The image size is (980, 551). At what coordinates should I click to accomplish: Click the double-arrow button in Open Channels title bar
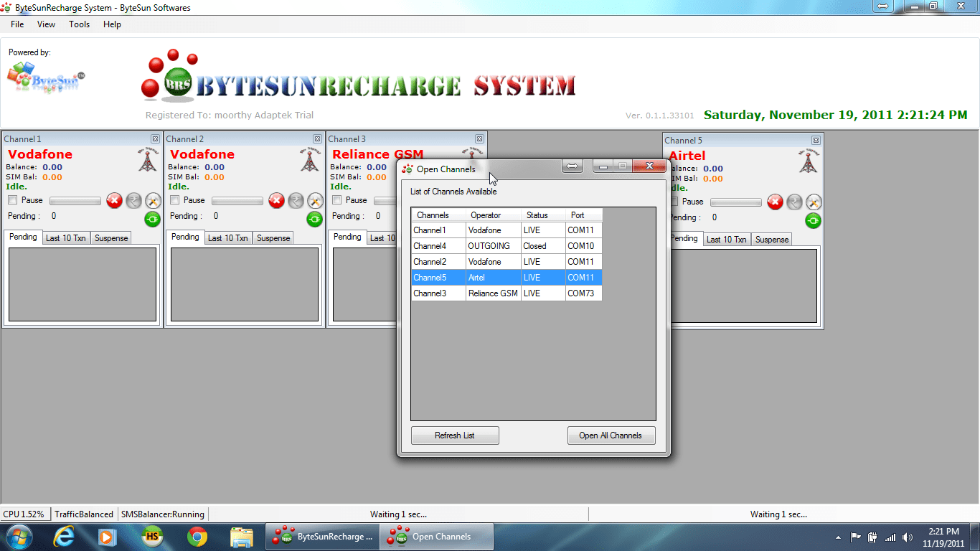[573, 166]
